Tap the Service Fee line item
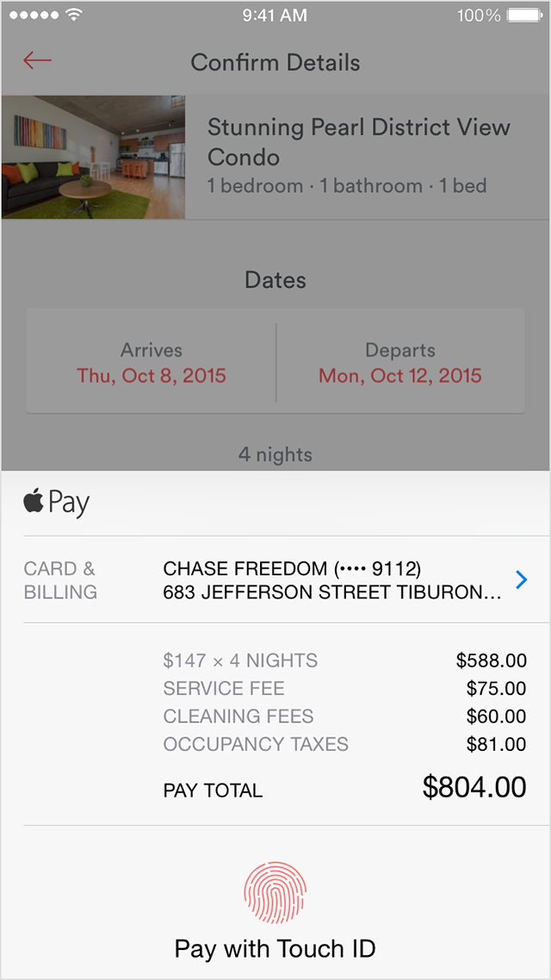Screen dimensions: 551x980 point(224,689)
